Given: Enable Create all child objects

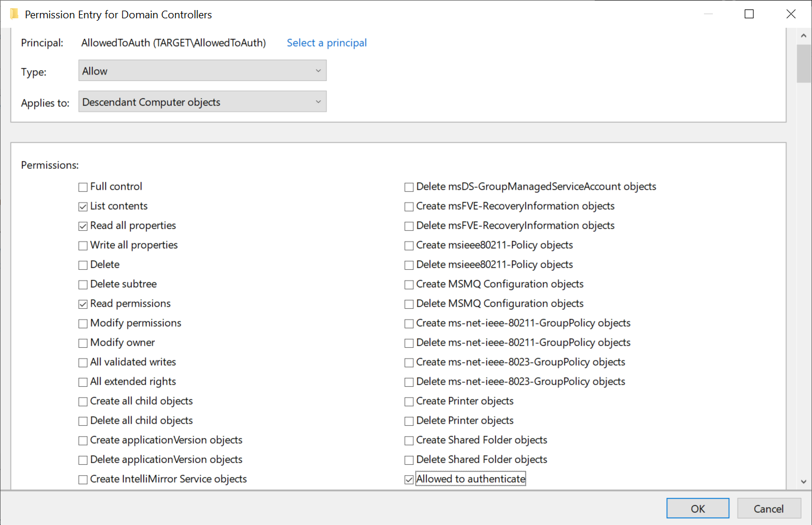Looking at the screenshot, I should [x=83, y=402].
